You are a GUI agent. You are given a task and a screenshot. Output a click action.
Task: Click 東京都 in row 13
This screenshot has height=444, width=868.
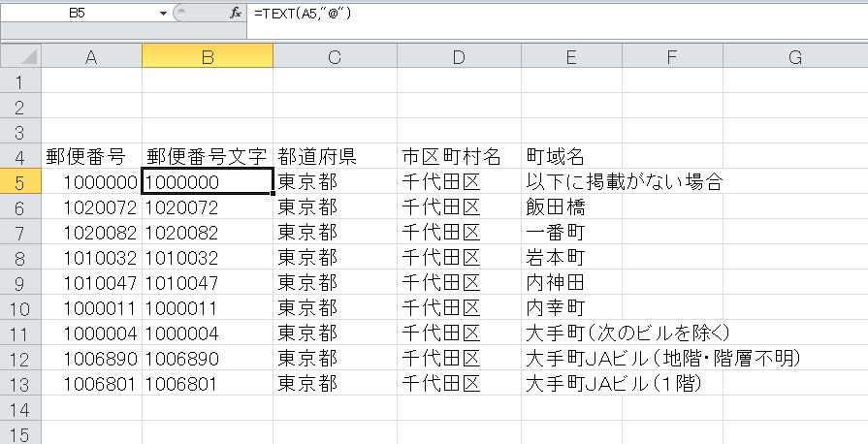pyautogui.click(x=335, y=383)
